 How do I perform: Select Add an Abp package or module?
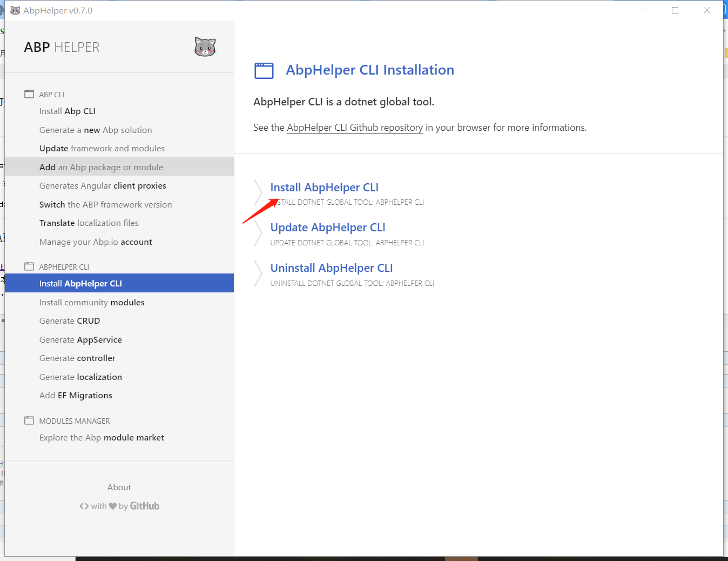coord(119,167)
